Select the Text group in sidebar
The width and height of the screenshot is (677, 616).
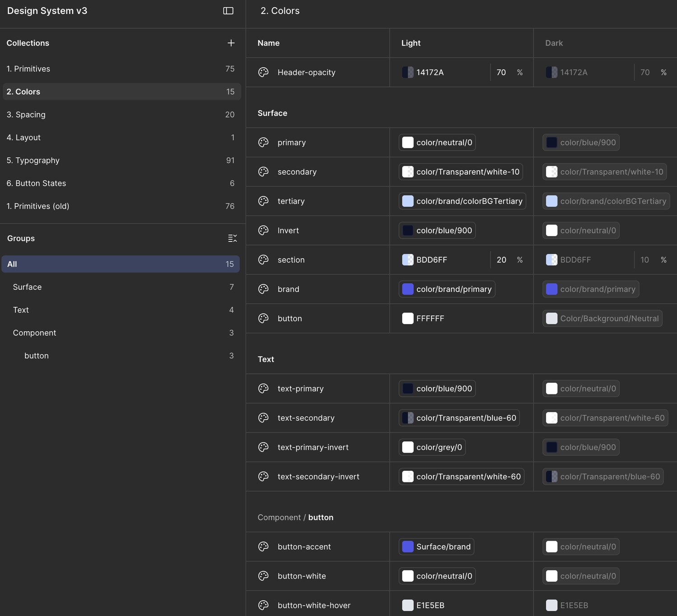click(x=121, y=310)
